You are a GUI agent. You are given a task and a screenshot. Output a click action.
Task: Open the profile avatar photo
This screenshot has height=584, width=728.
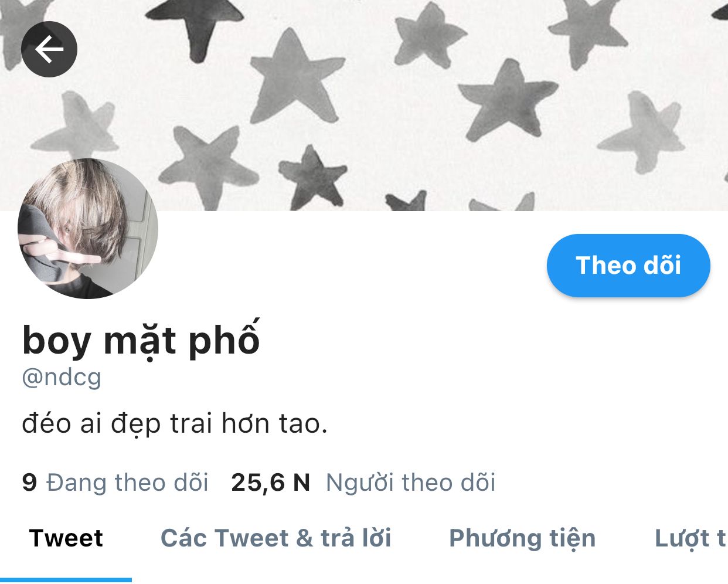click(88, 229)
